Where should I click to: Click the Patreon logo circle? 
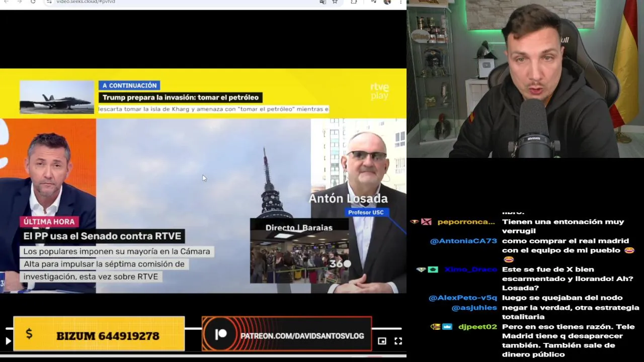[221, 334]
